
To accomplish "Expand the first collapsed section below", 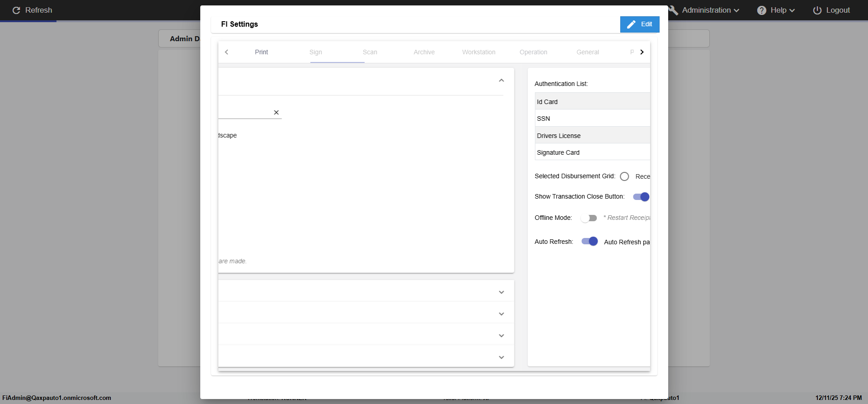I will 501,292.
